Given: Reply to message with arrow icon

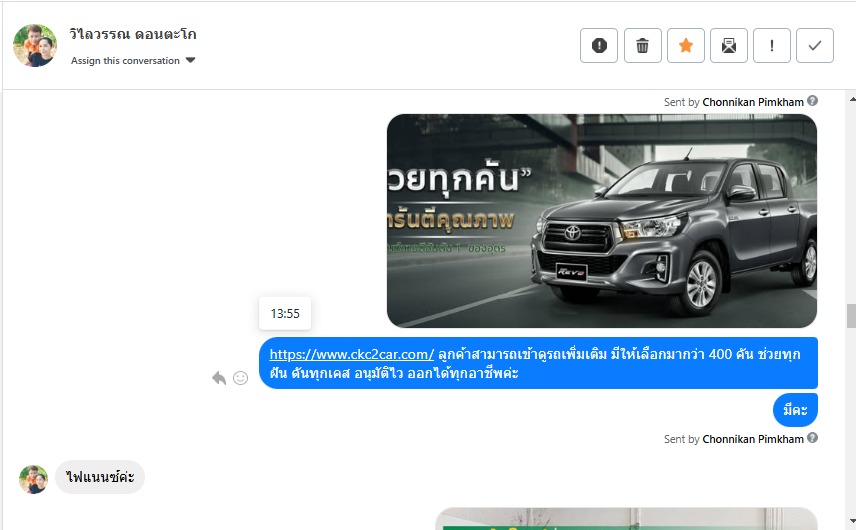Looking at the screenshot, I should 219,378.
